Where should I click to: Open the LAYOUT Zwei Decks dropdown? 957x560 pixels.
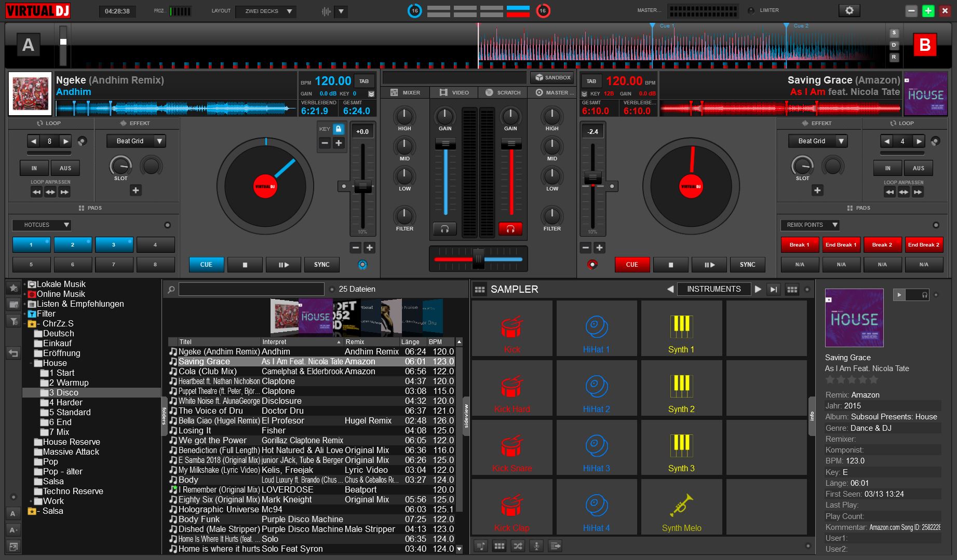(265, 11)
